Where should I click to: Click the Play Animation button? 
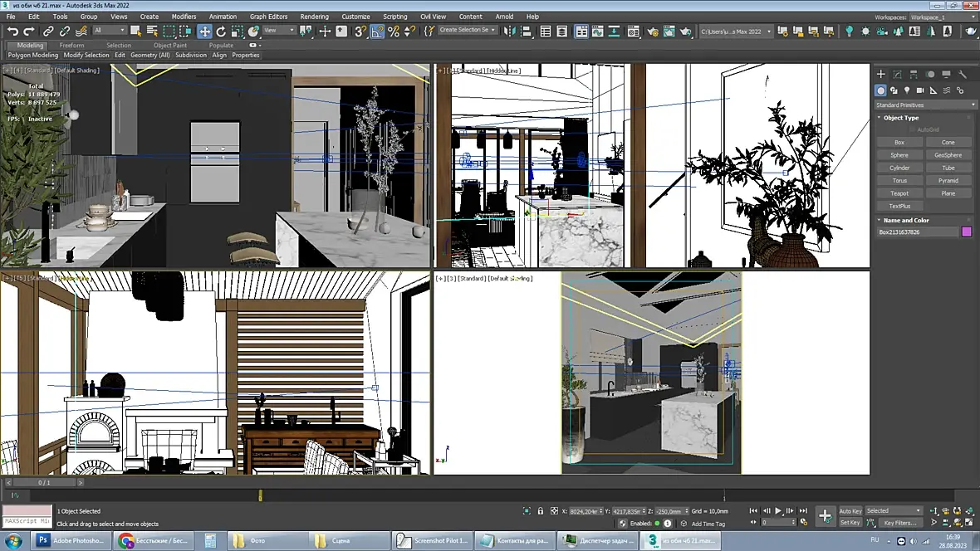point(778,511)
